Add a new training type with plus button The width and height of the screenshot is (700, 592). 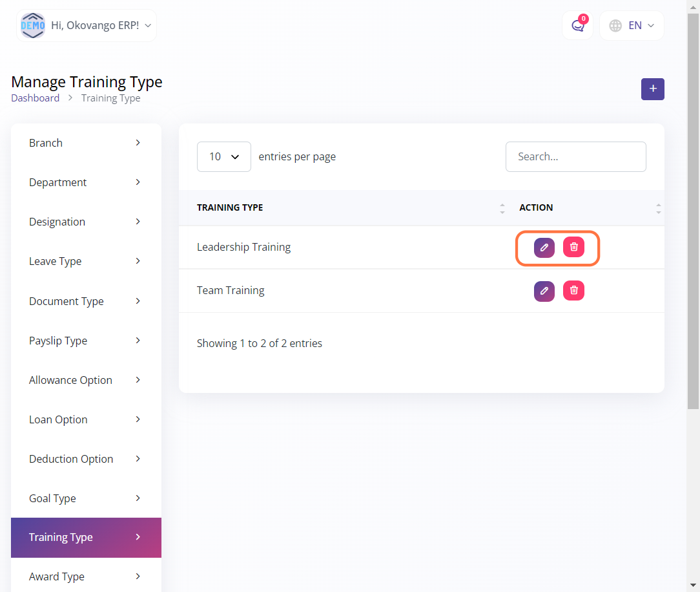[652, 89]
